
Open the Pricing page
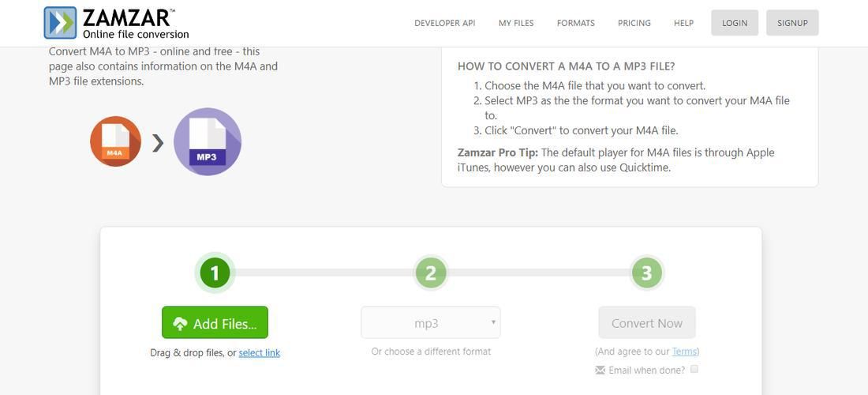634,23
